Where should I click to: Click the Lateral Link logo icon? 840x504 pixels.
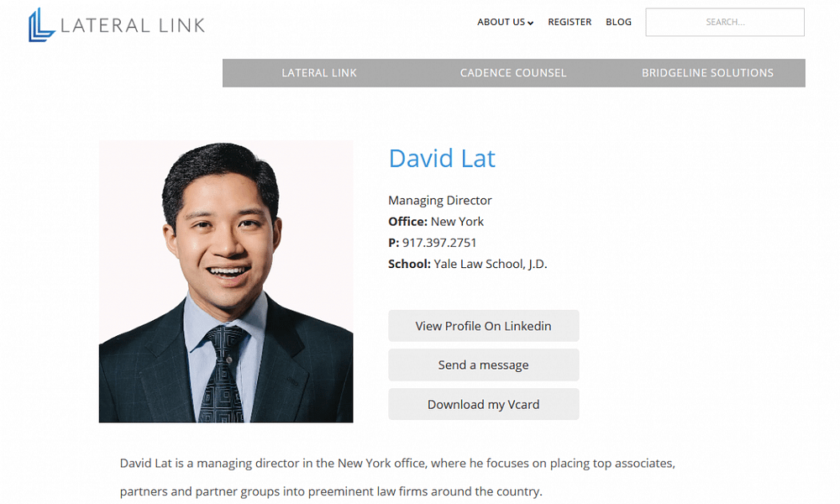tap(42, 24)
